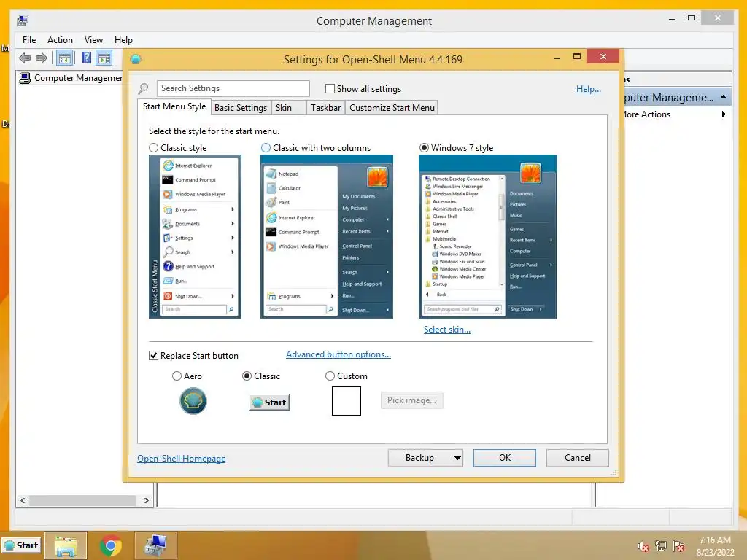
Task: Open the Backup dropdown arrow
Action: click(x=457, y=458)
